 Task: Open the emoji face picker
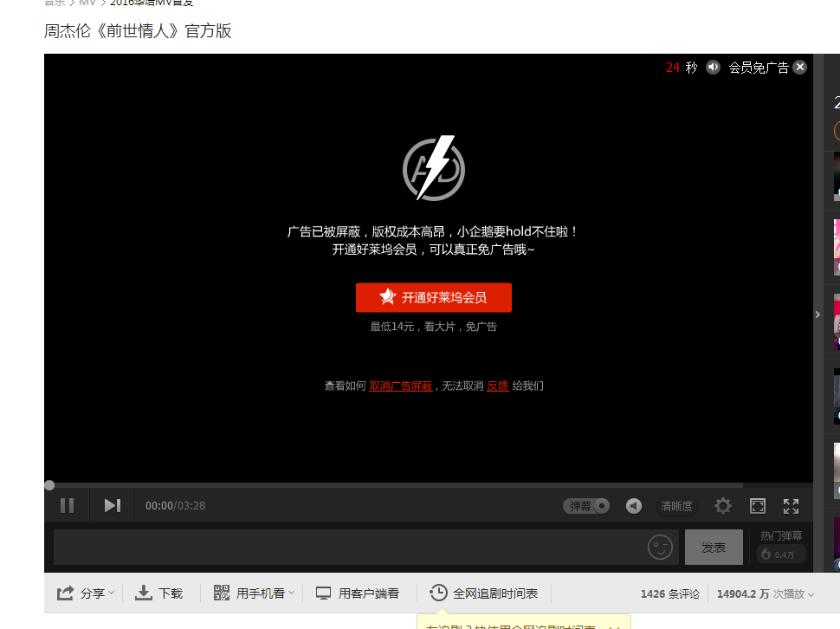(x=660, y=547)
